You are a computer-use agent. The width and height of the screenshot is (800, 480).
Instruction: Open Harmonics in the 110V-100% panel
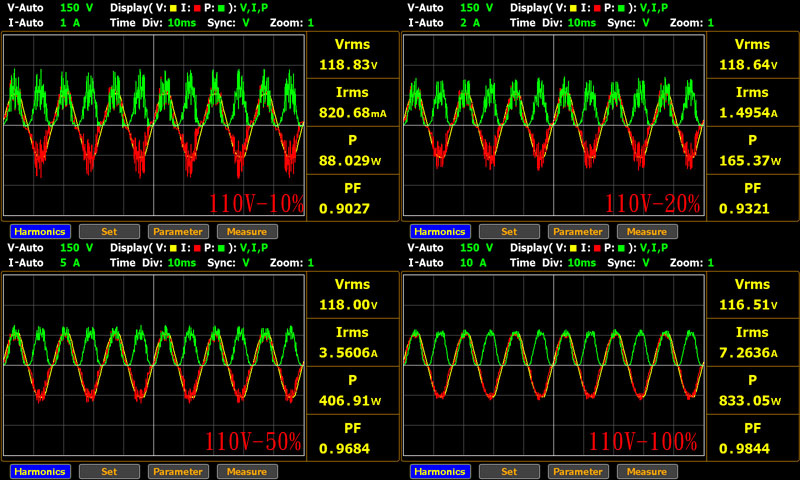pyautogui.click(x=440, y=472)
